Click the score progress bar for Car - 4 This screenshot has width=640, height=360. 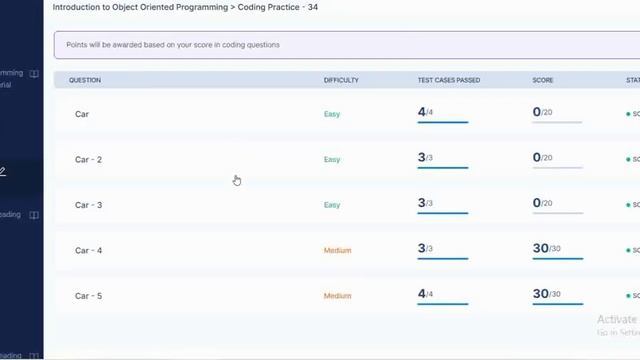coord(558,258)
